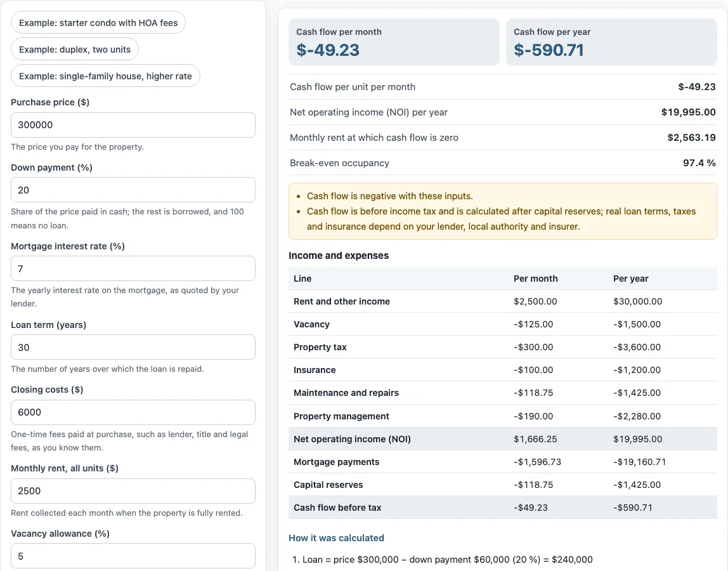Click Property management yearly value -$2,280.00

coord(637,416)
